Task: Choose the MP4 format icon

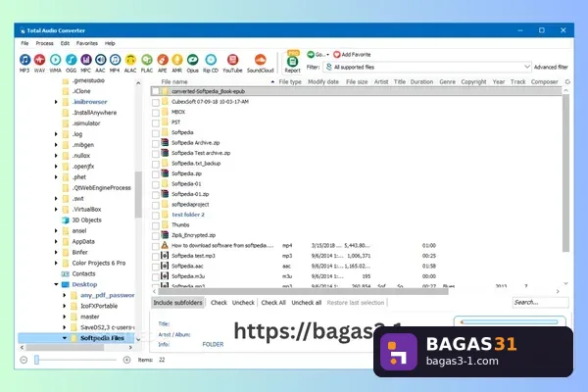Action: pos(115,60)
